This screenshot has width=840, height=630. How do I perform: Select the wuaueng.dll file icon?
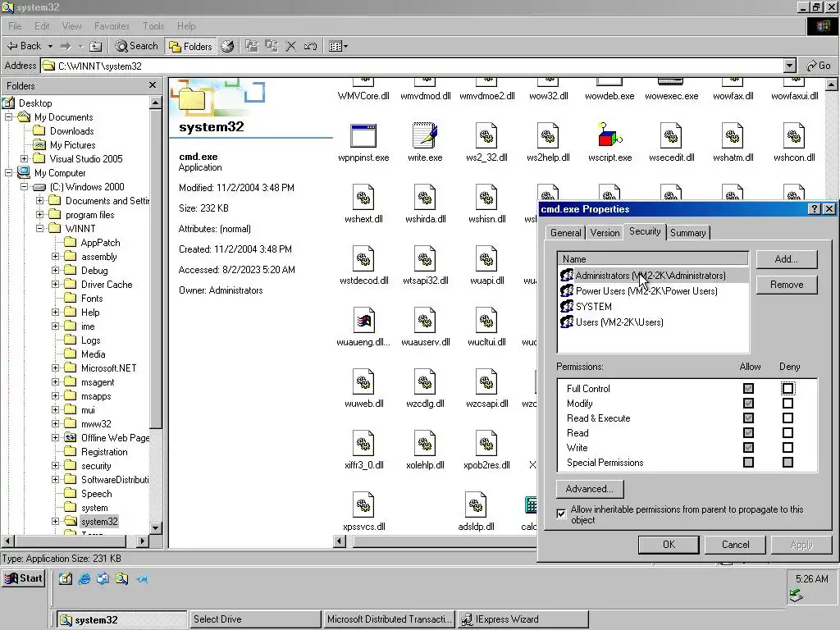(x=363, y=321)
